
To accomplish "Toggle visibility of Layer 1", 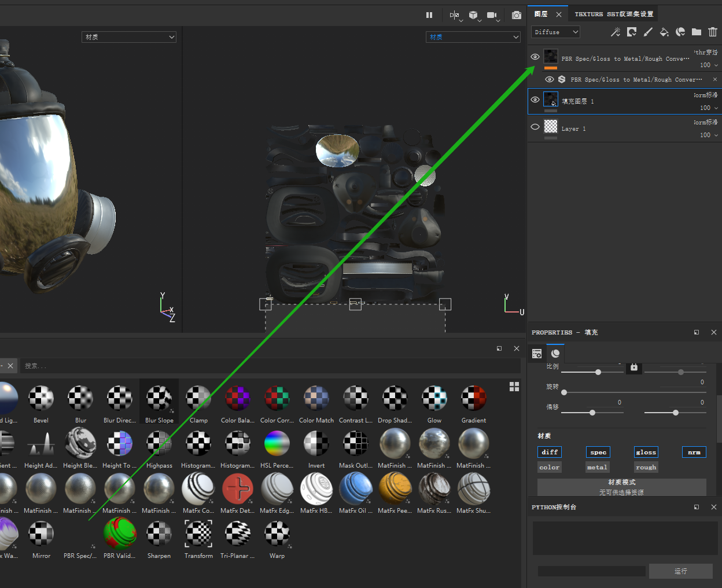I will pos(535,127).
